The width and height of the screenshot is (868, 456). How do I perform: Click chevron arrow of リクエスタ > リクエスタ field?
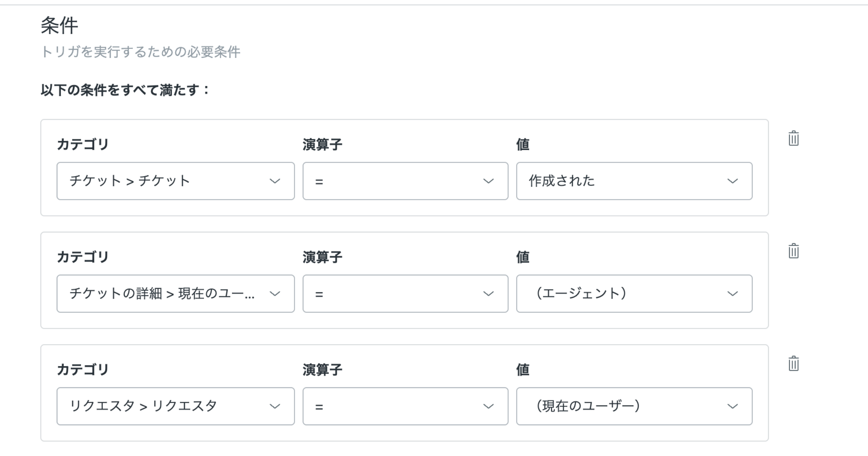[275, 406]
